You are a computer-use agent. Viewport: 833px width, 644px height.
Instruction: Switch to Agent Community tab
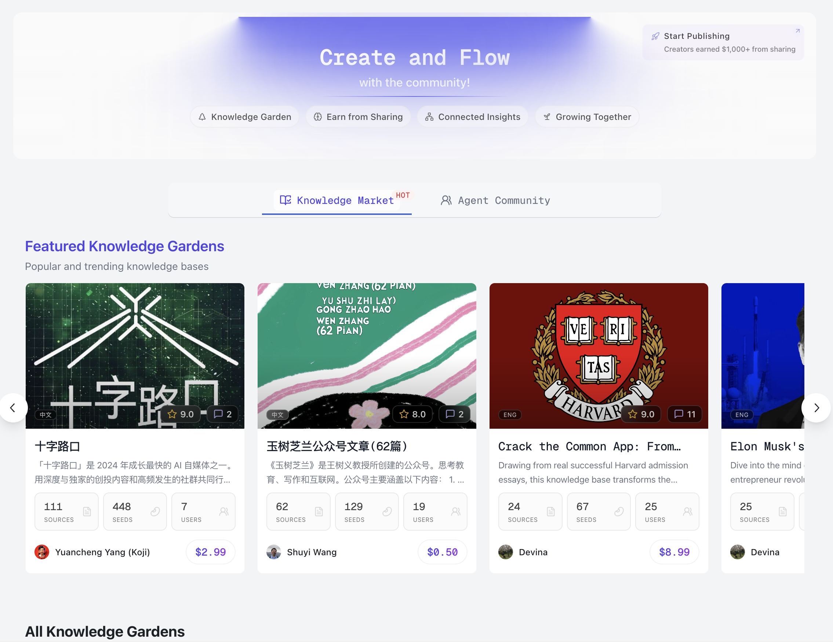tap(495, 201)
